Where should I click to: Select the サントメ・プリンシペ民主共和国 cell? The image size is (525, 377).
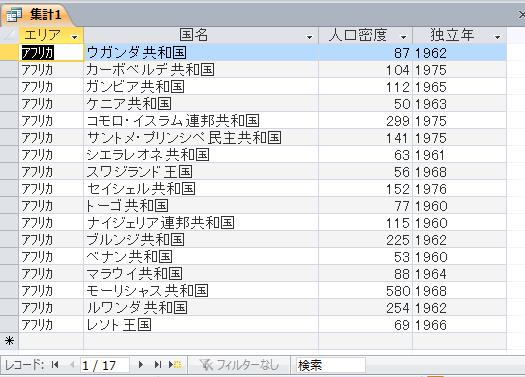pos(201,138)
